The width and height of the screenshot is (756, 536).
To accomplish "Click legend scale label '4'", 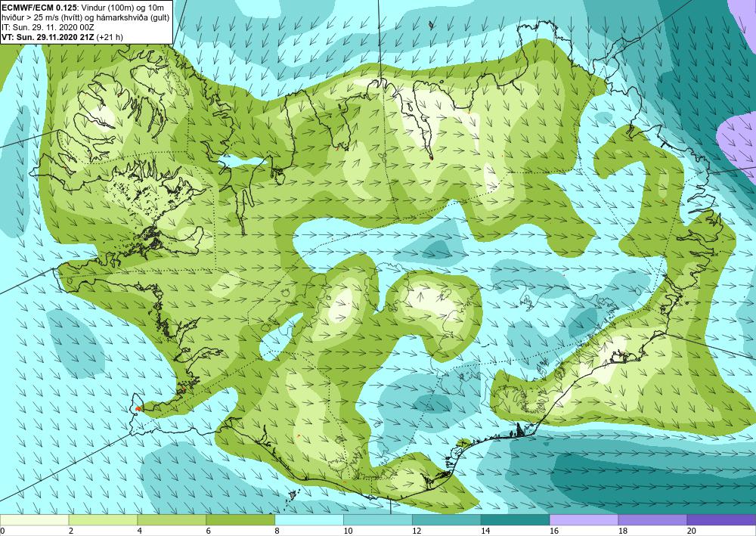I will (x=139, y=531).
